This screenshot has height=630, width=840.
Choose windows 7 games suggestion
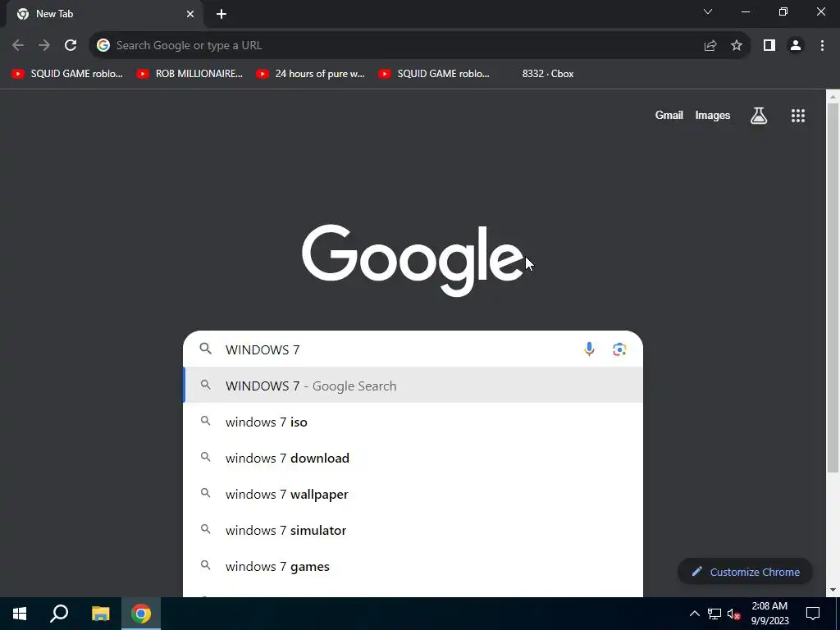coord(413,566)
